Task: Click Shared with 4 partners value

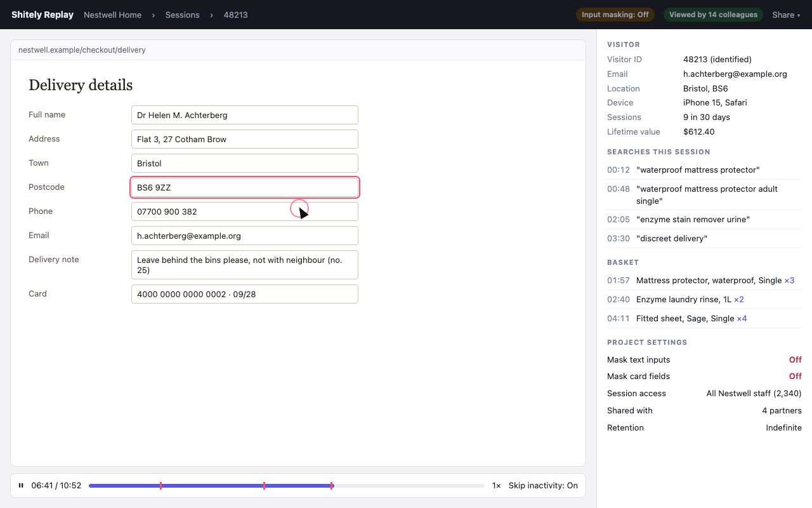Action: pos(782,410)
